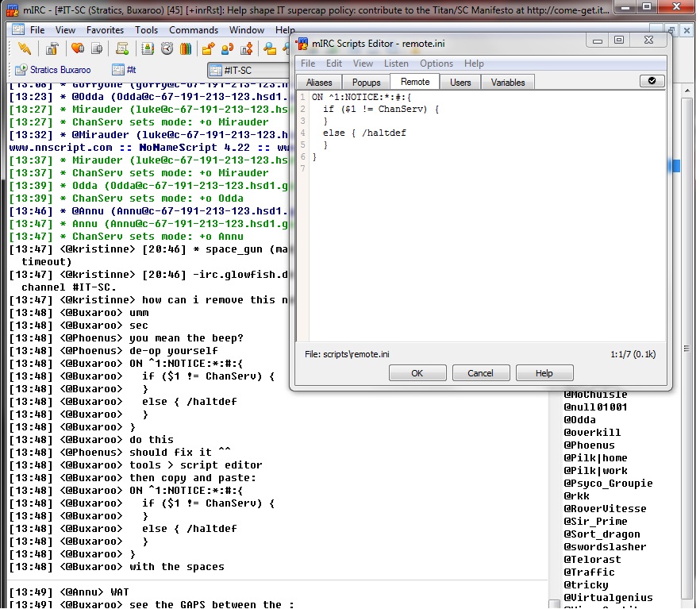Open the Favorites heart toolbar icon
The height and width of the screenshot is (609, 700).
(77, 49)
